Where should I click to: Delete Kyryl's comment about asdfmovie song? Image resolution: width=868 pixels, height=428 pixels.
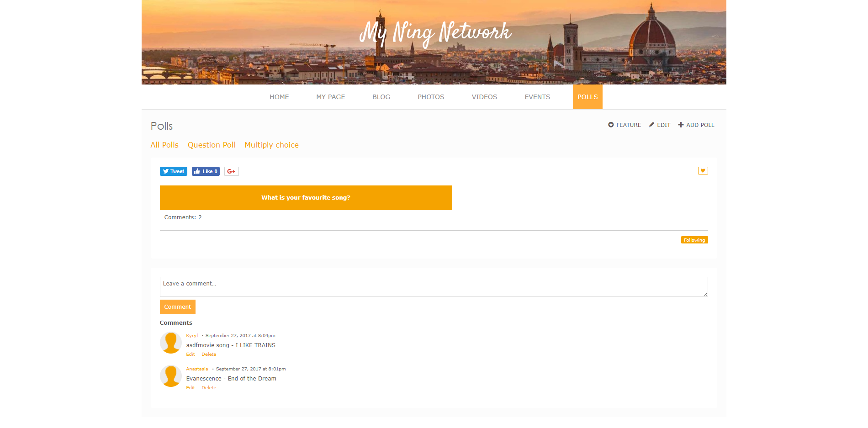209,354
